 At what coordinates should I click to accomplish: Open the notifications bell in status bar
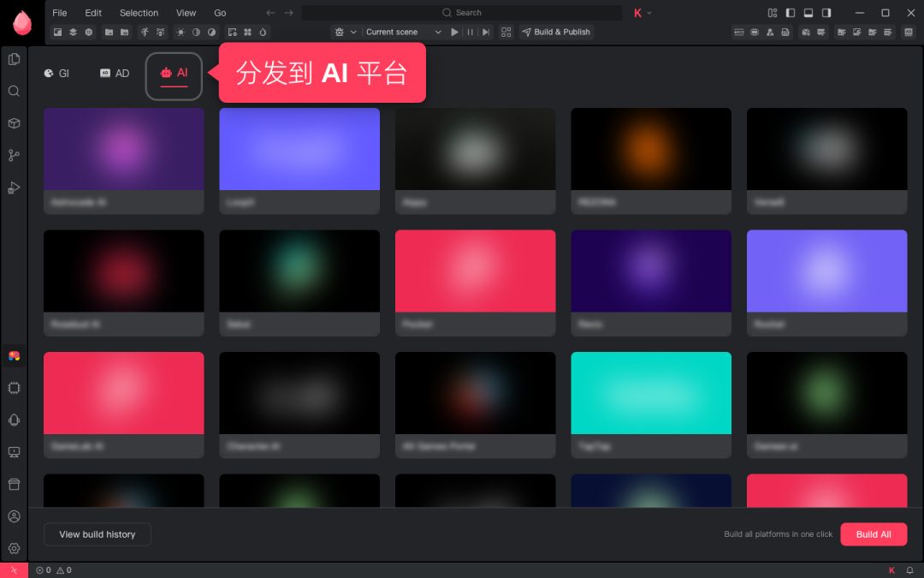(909, 570)
